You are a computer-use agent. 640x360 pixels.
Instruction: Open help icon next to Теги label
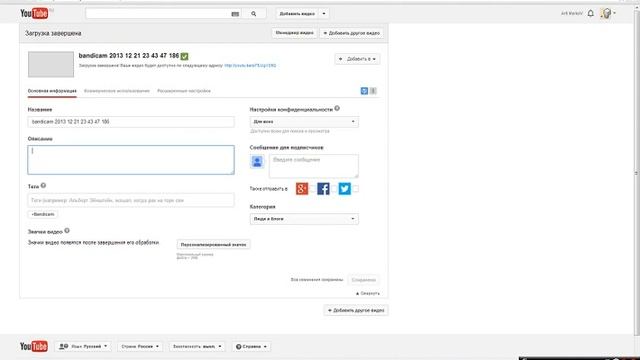coord(43,186)
